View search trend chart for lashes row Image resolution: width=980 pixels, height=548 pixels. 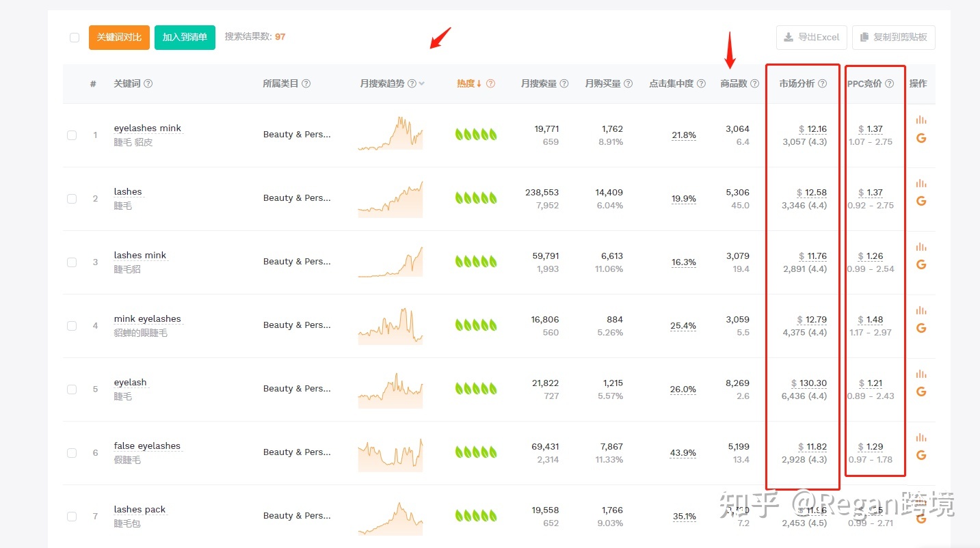coord(390,199)
